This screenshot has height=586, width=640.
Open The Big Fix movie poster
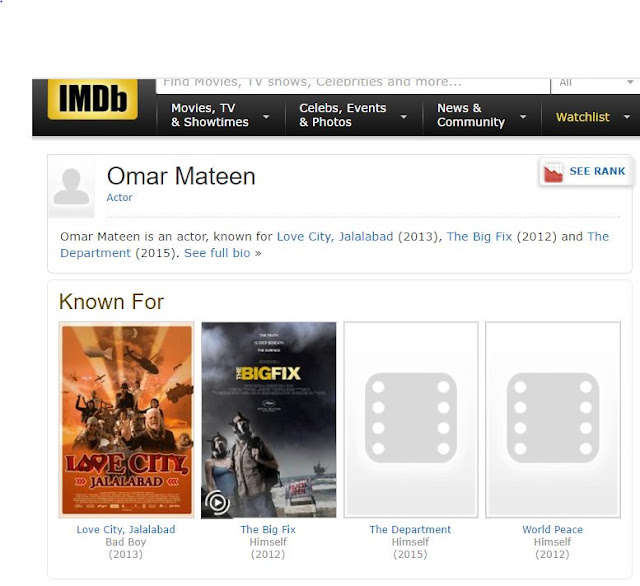(x=269, y=420)
